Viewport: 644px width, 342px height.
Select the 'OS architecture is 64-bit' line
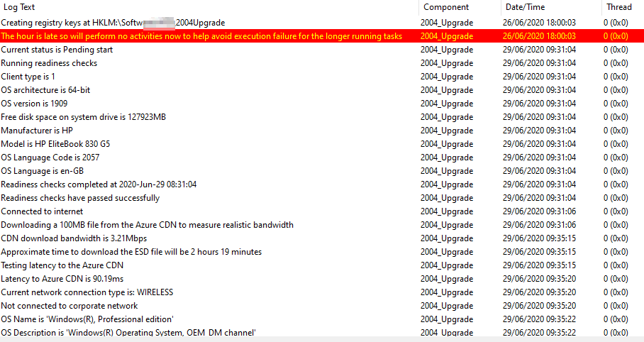pos(45,90)
